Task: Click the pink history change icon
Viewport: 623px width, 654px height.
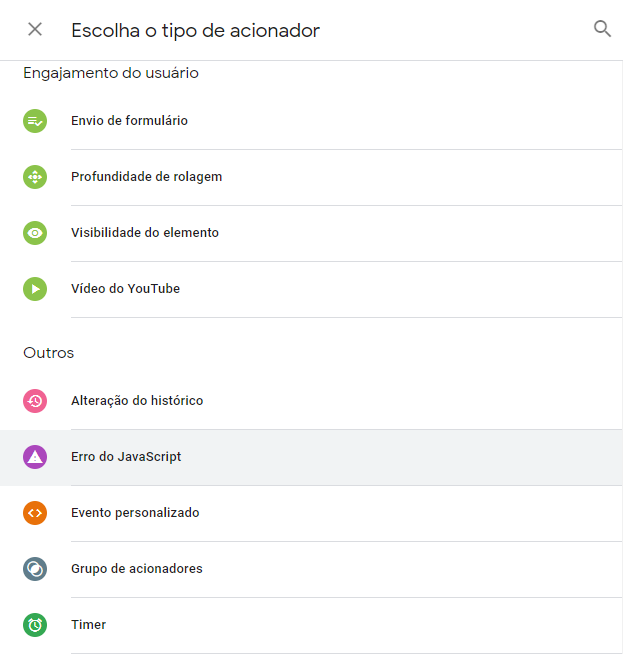Action: [x=35, y=401]
